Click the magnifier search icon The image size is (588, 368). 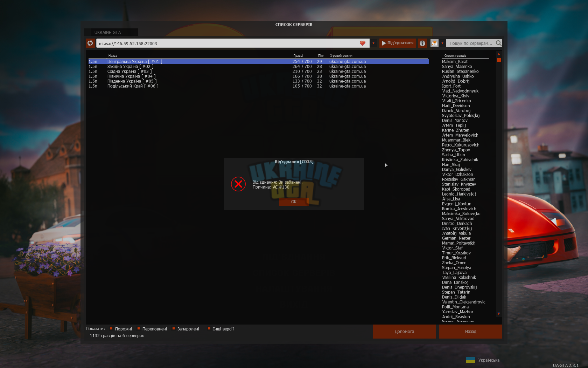pyautogui.click(x=499, y=43)
